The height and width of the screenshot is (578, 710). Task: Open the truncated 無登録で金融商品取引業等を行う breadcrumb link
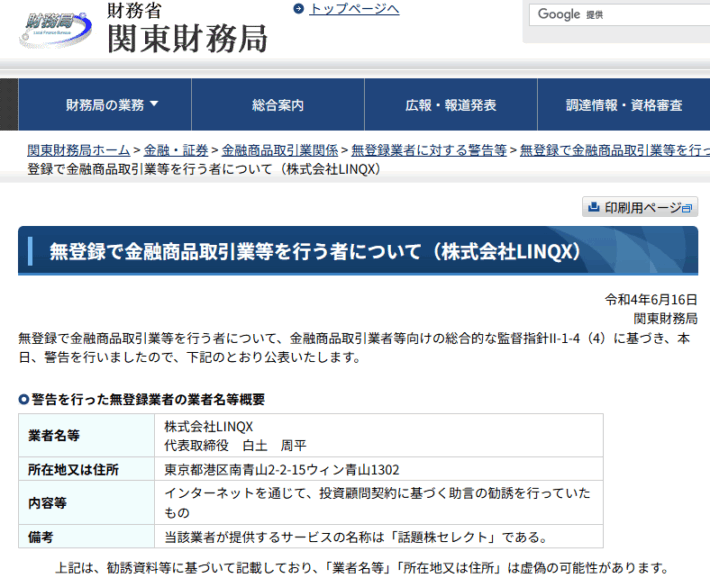coord(614,150)
